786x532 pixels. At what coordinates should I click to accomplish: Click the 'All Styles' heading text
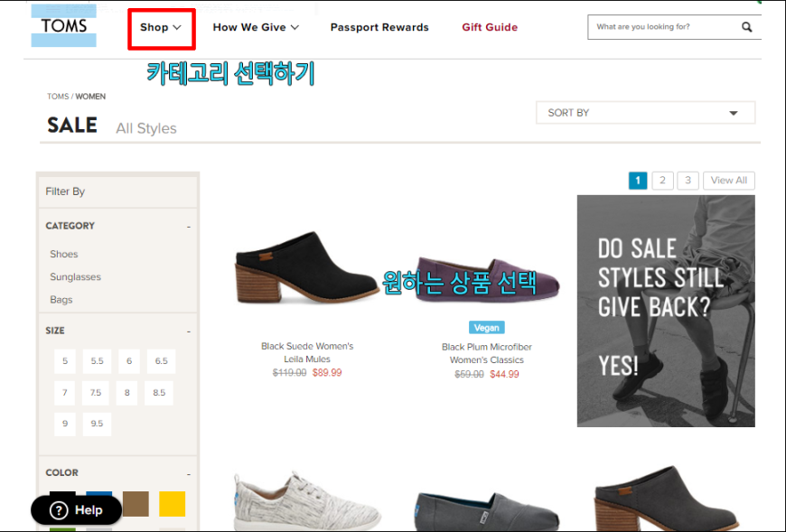coord(146,129)
